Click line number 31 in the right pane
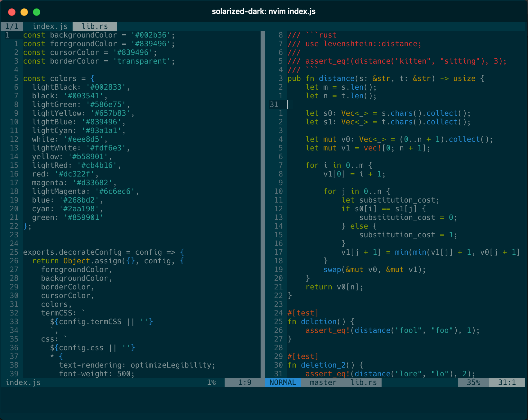 (x=274, y=105)
